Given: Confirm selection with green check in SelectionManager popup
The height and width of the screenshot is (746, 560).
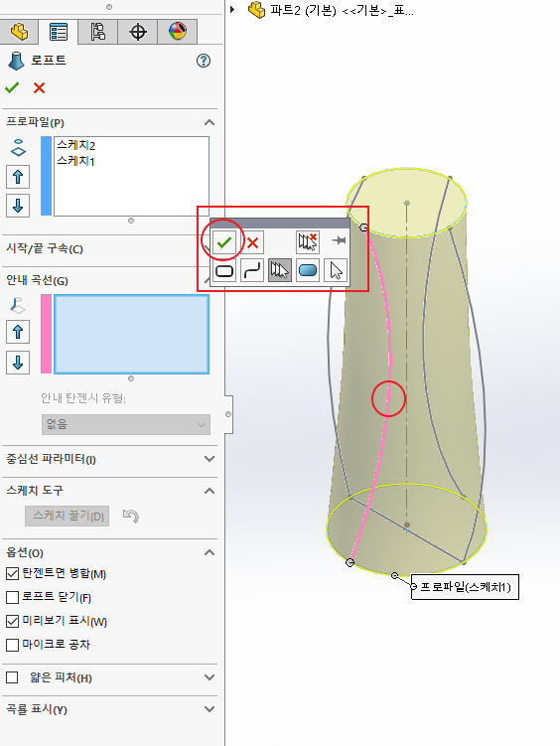Looking at the screenshot, I should [224, 242].
